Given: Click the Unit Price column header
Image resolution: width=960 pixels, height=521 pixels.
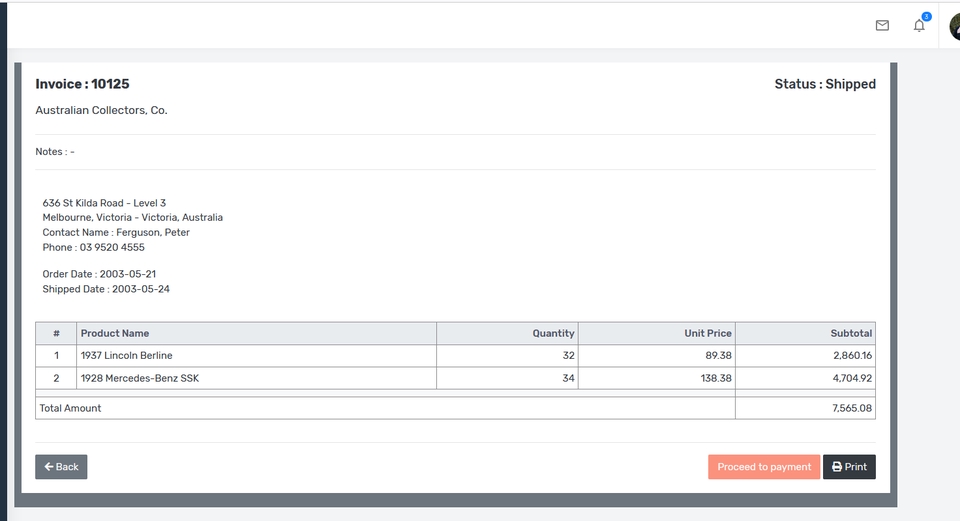Looking at the screenshot, I should tap(657, 334).
